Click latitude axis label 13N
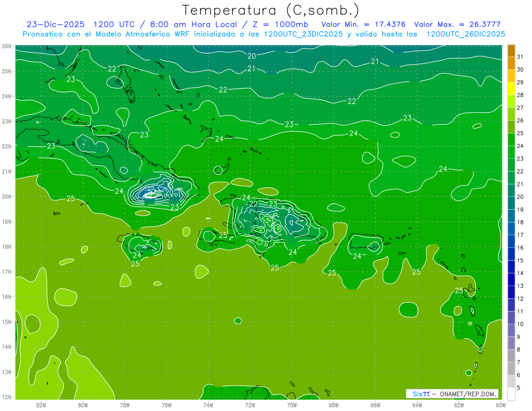532x411 pixels. (6, 372)
